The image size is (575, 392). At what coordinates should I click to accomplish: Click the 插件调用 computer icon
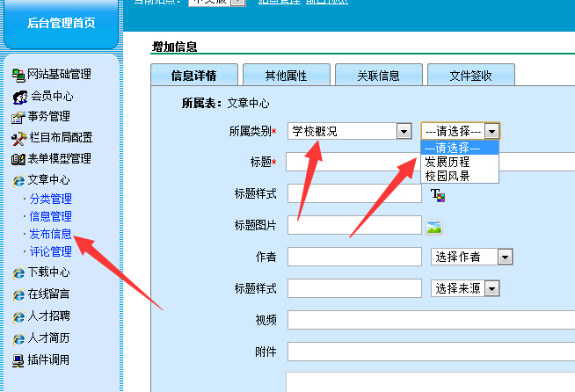(18, 359)
